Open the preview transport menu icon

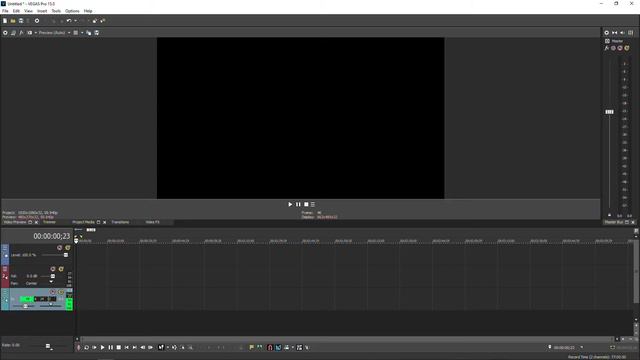click(313, 204)
